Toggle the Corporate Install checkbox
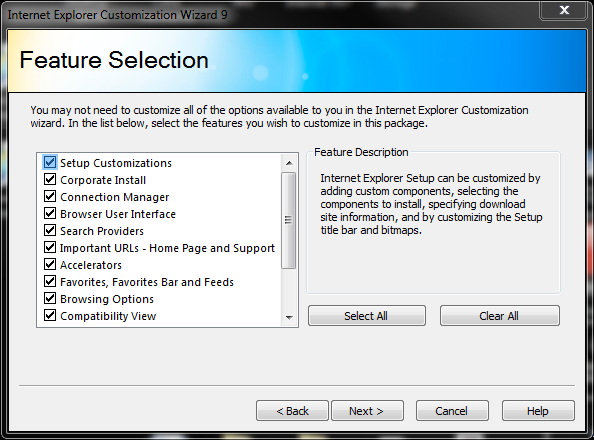 click(x=50, y=179)
